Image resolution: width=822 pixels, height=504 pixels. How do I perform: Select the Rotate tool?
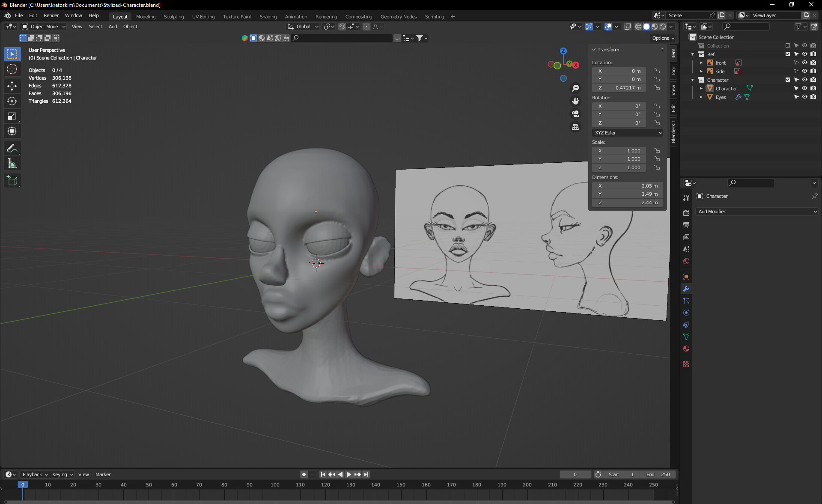click(x=12, y=101)
